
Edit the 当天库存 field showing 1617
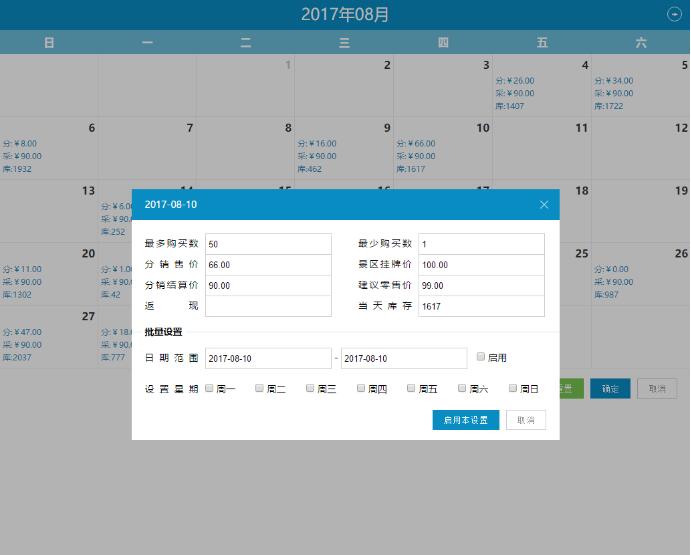[x=481, y=306]
